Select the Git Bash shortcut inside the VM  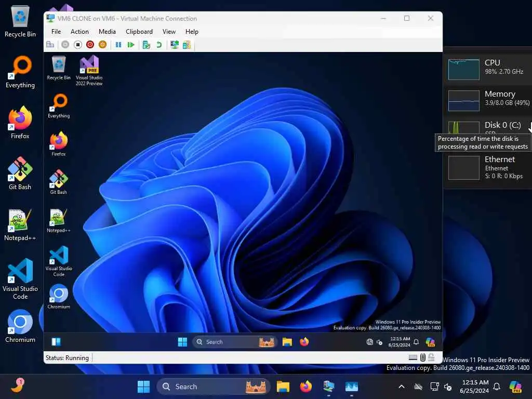pyautogui.click(x=59, y=182)
